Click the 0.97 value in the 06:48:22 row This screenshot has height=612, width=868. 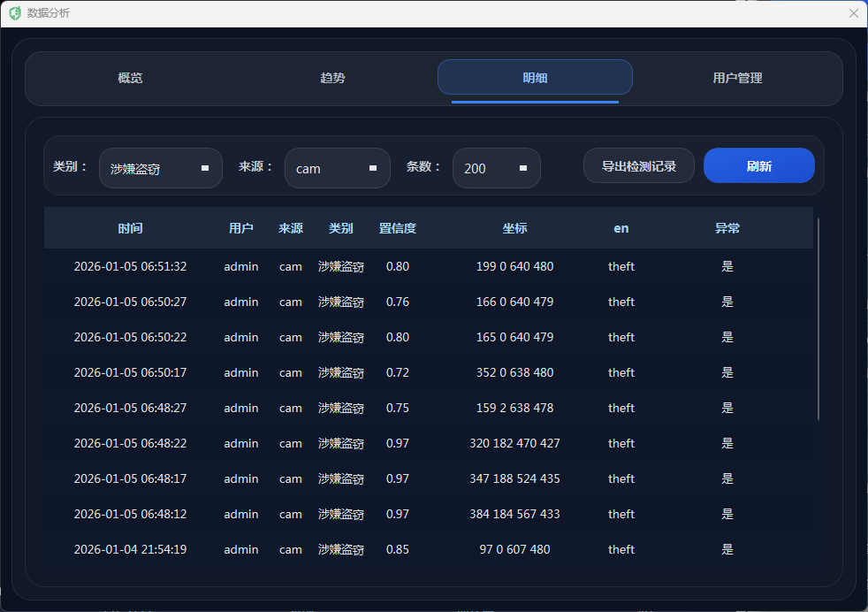[x=398, y=444]
